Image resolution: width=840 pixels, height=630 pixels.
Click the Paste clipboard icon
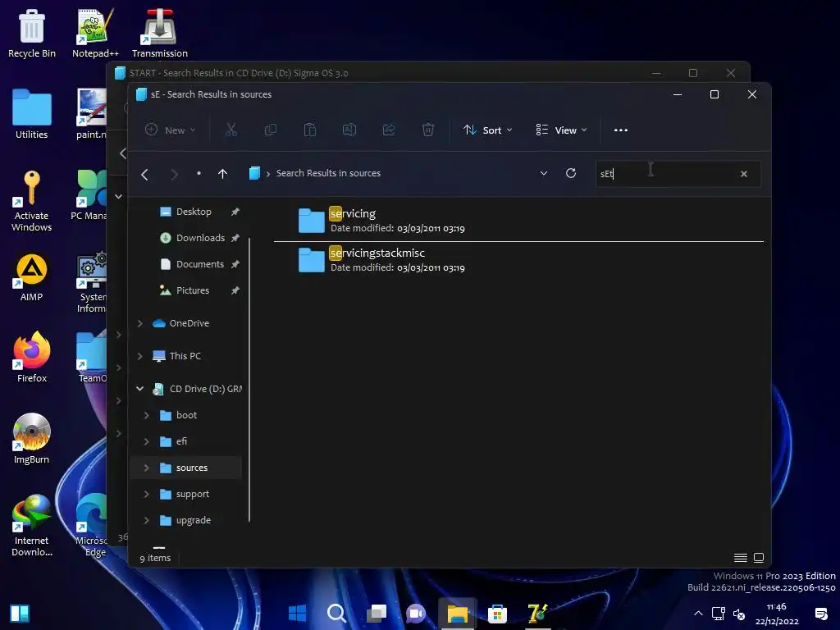[309, 130]
